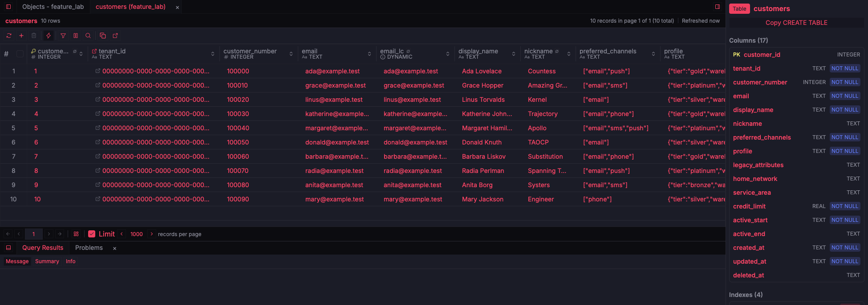
Task: Sort by display_name column arrows
Action: pyautogui.click(x=514, y=54)
